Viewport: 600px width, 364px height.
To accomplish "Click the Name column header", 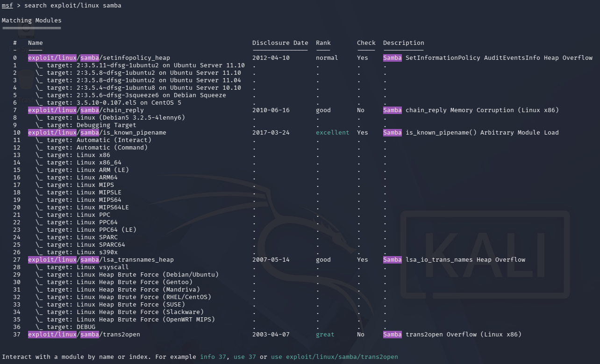I will 35,43.
